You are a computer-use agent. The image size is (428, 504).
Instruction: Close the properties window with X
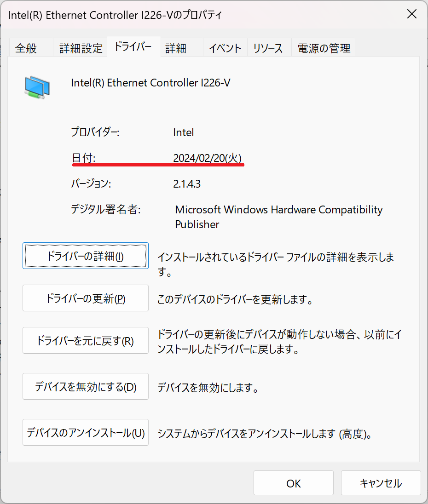(x=412, y=14)
